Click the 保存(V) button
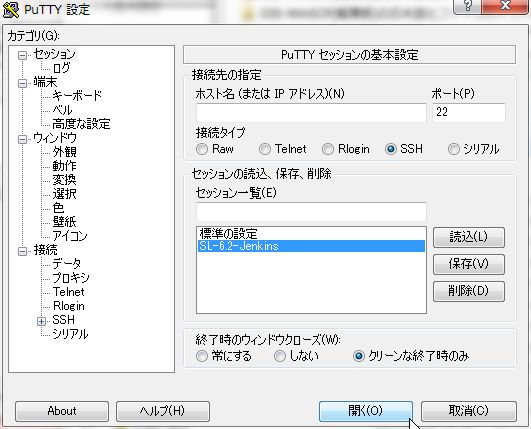 tap(469, 264)
